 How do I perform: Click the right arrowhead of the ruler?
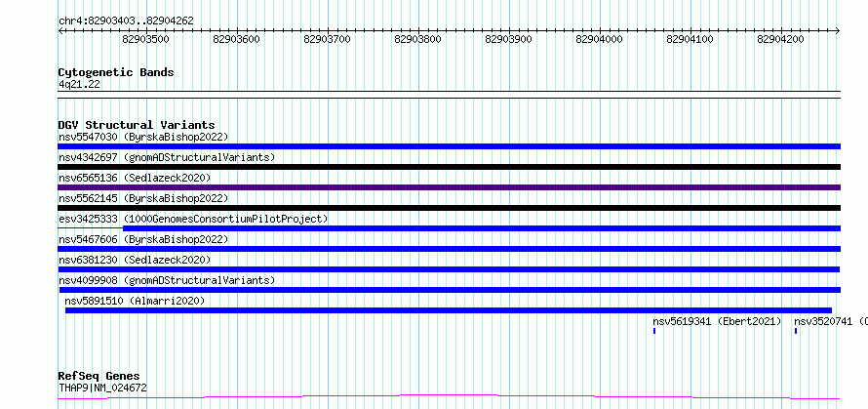click(x=838, y=30)
